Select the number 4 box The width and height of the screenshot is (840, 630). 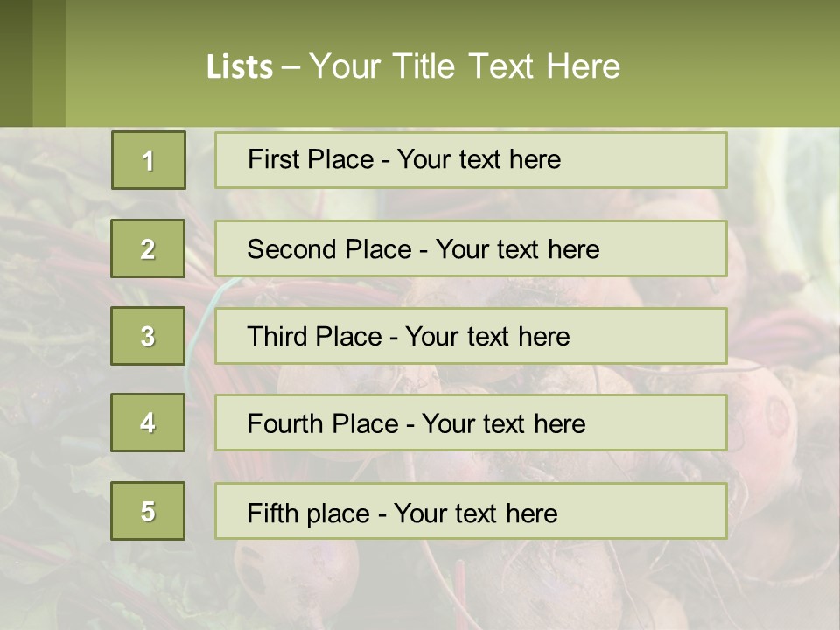tap(148, 423)
